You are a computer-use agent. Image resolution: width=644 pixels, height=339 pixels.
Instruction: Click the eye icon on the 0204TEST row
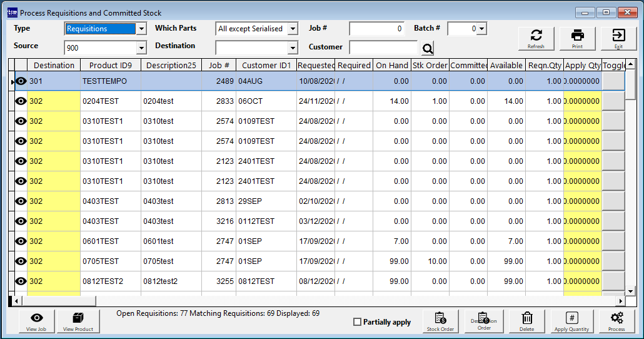21,101
